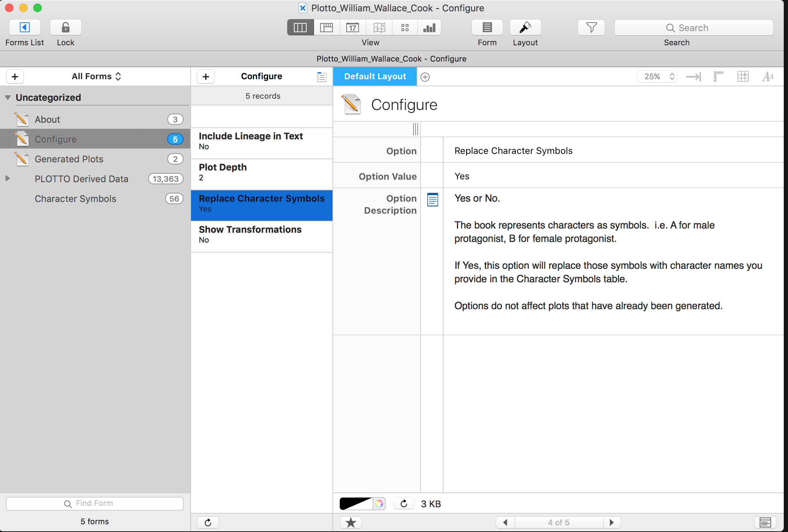The image size is (788, 532).
Task: Add a new form with plus button
Action: tap(15, 76)
